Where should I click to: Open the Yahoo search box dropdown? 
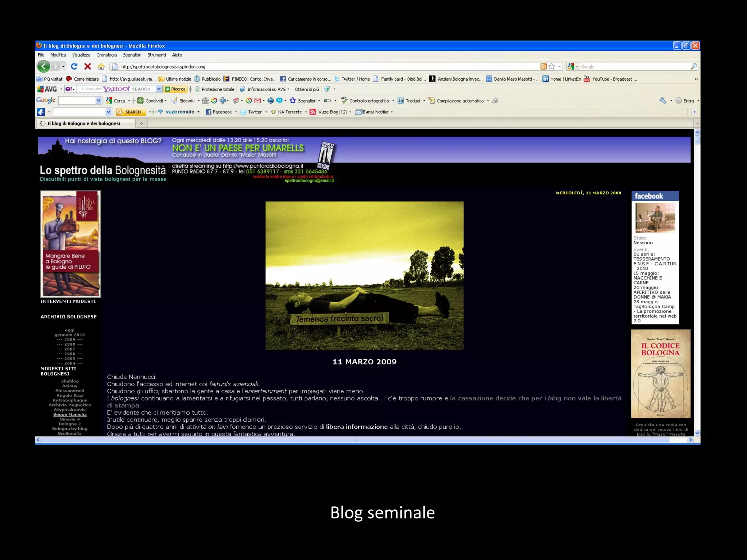(x=159, y=89)
